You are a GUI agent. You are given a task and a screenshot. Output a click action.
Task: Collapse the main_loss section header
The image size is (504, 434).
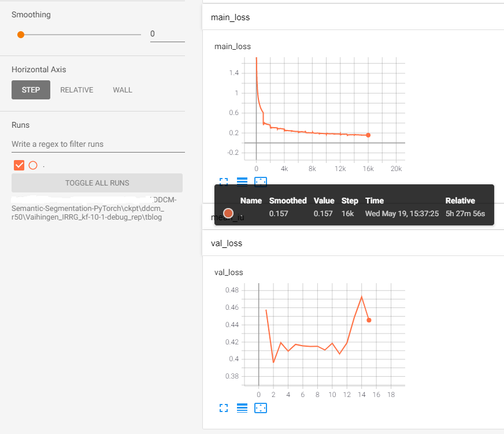pyautogui.click(x=353, y=17)
